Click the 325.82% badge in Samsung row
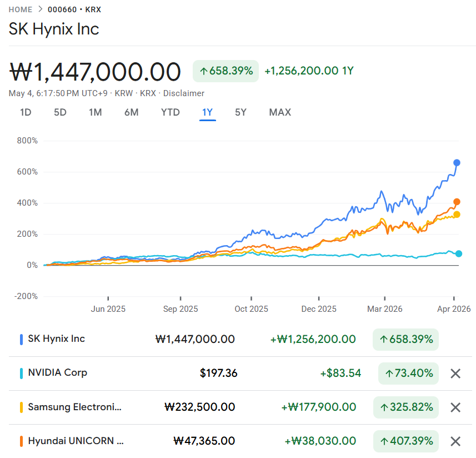The width and height of the screenshot is (476, 458). pyautogui.click(x=406, y=407)
